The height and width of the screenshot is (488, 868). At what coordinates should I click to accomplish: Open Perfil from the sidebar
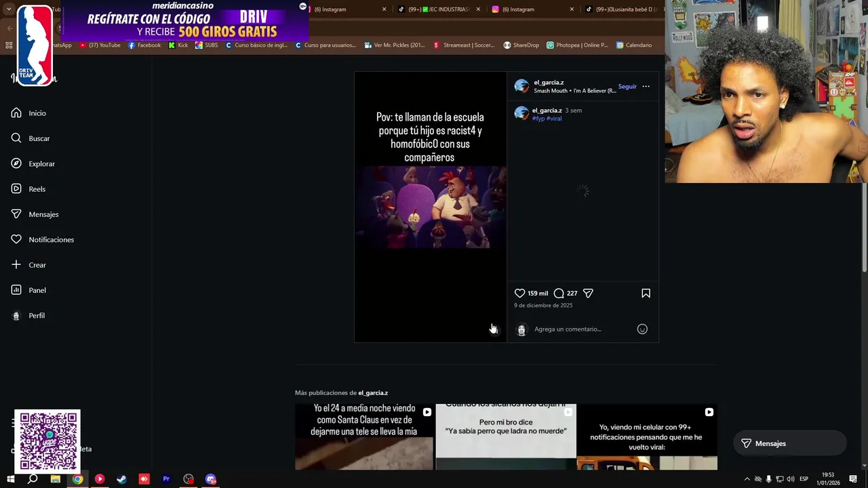28,316
